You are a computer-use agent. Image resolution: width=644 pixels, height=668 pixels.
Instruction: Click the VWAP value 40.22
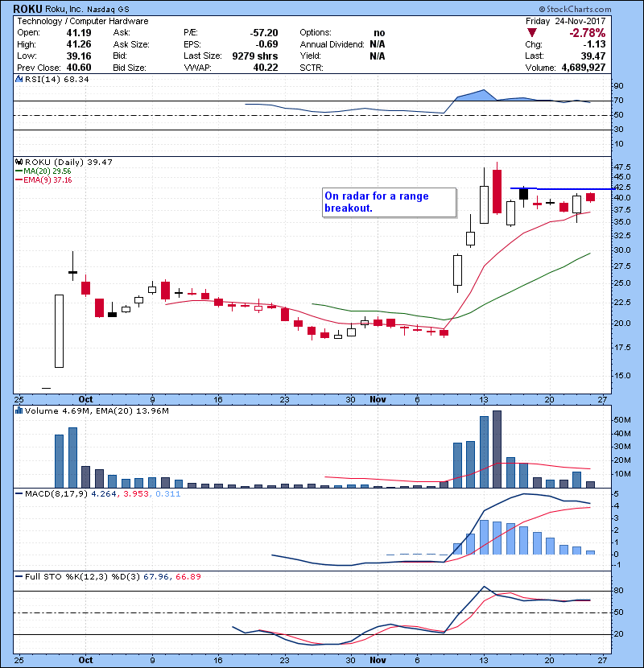(x=266, y=68)
